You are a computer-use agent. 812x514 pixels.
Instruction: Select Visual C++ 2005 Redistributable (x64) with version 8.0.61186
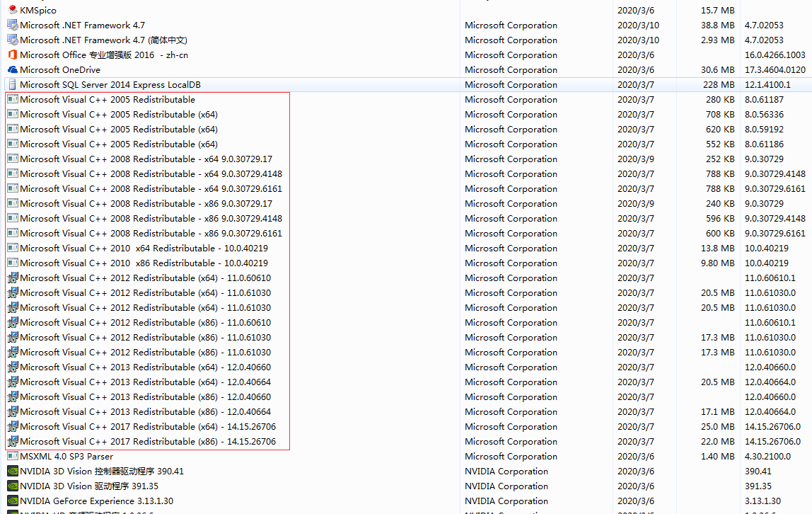(x=119, y=144)
